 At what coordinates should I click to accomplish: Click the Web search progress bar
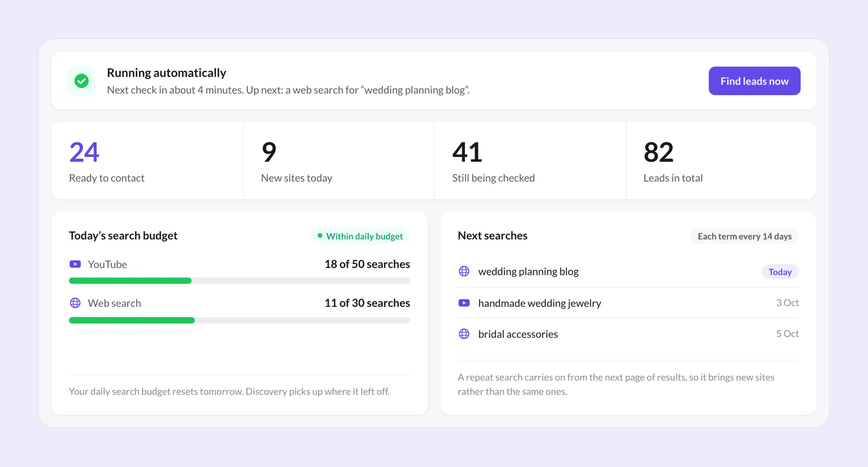click(x=239, y=320)
